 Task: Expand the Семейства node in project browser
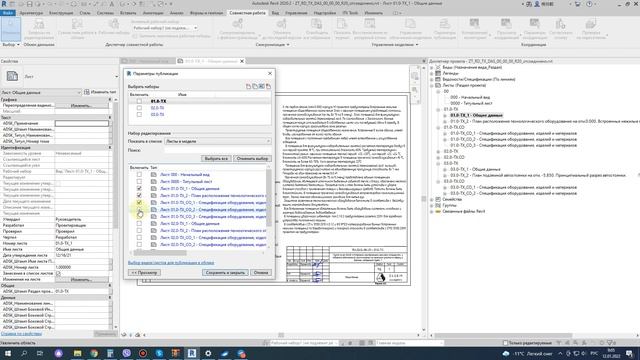pyautogui.click(x=431, y=200)
